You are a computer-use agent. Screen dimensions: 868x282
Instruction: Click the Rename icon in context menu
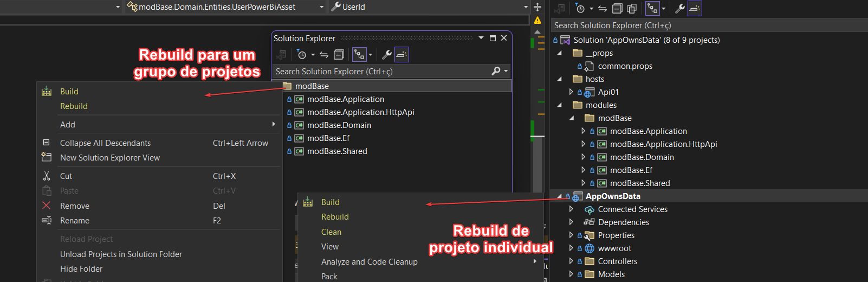[x=47, y=220]
